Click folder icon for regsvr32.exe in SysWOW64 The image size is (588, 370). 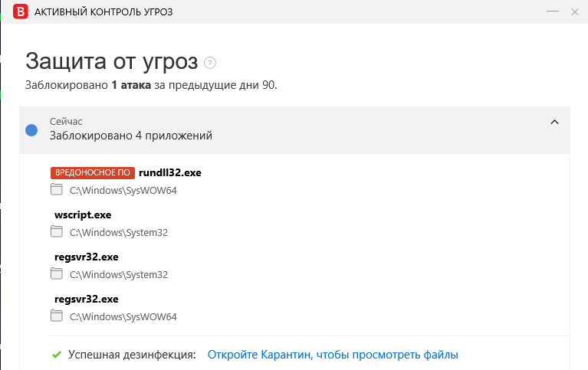coord(56,316)
